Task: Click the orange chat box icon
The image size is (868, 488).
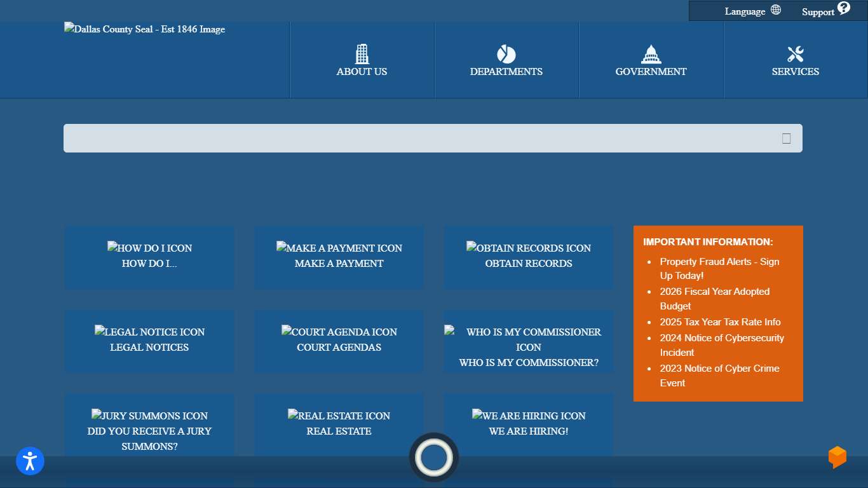Action: (837, 457)
